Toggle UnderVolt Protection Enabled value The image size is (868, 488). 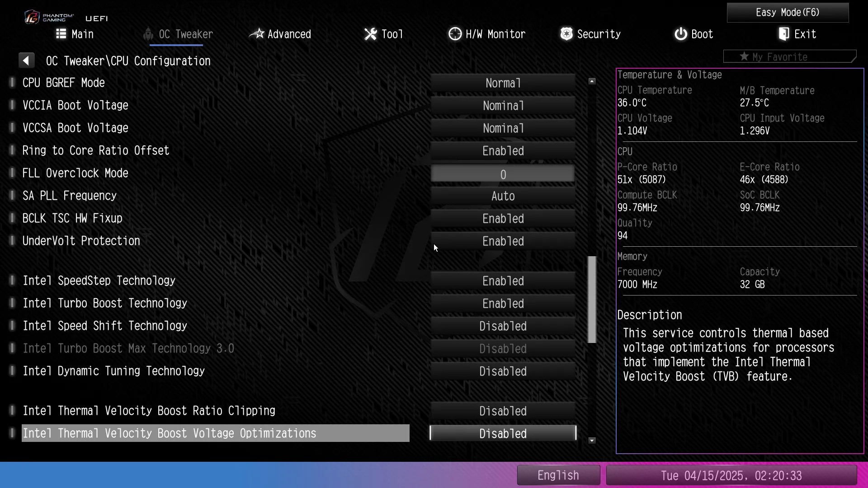(x=503, y=241)
